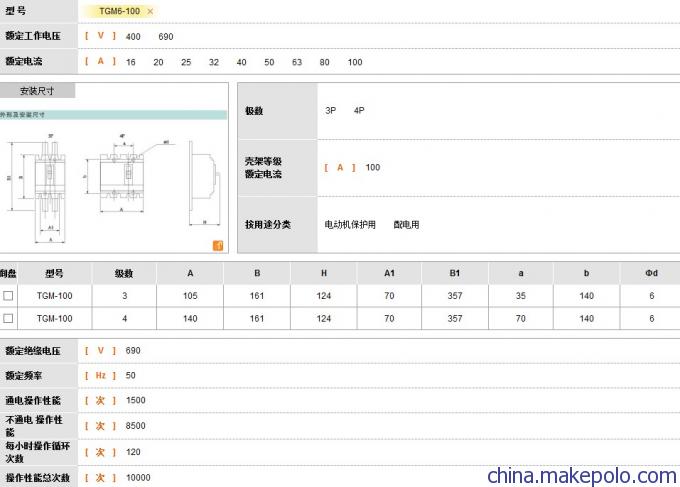Select rated current 20
This screenshot has height=487, width=680.
coord(158,62)
